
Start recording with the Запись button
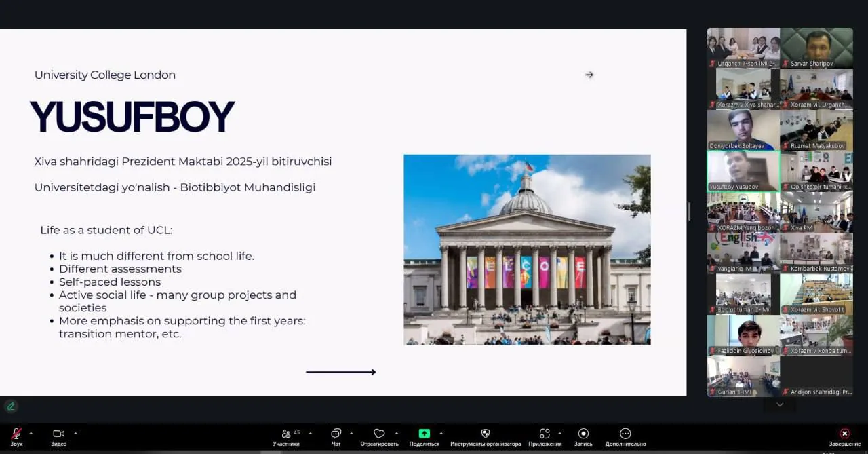point(583,436)
